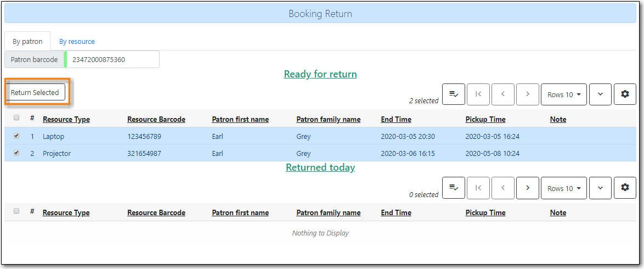
Task: Sort Returned today by Patron family name
Action: [328, 213]
